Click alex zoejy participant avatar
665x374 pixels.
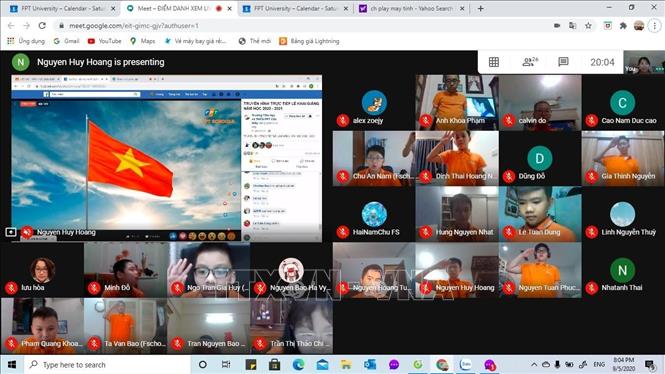[x=374, y=103]
